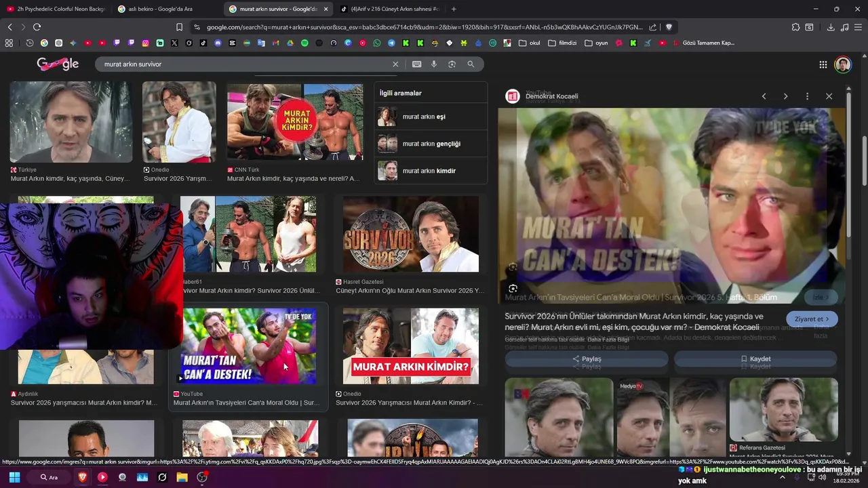
Task: Show previous image in preview panel
Action: [764, 96]
